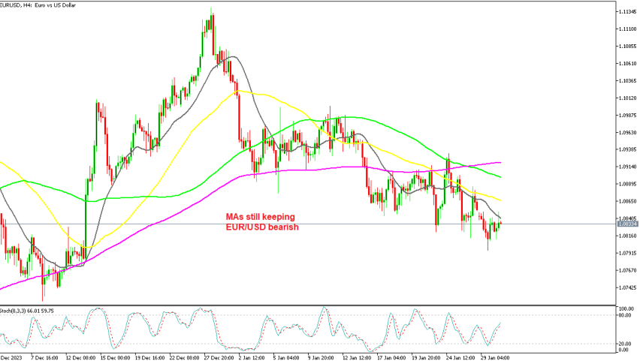This screenshot has height=364, width=640.
Task: Click the 1.11100 price axis label
Action: point(628,29)
